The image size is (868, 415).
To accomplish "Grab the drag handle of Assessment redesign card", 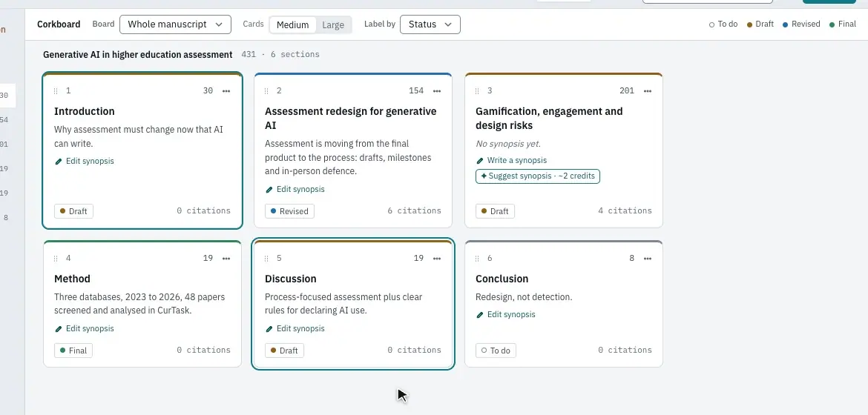I will [x=266, y=90].
